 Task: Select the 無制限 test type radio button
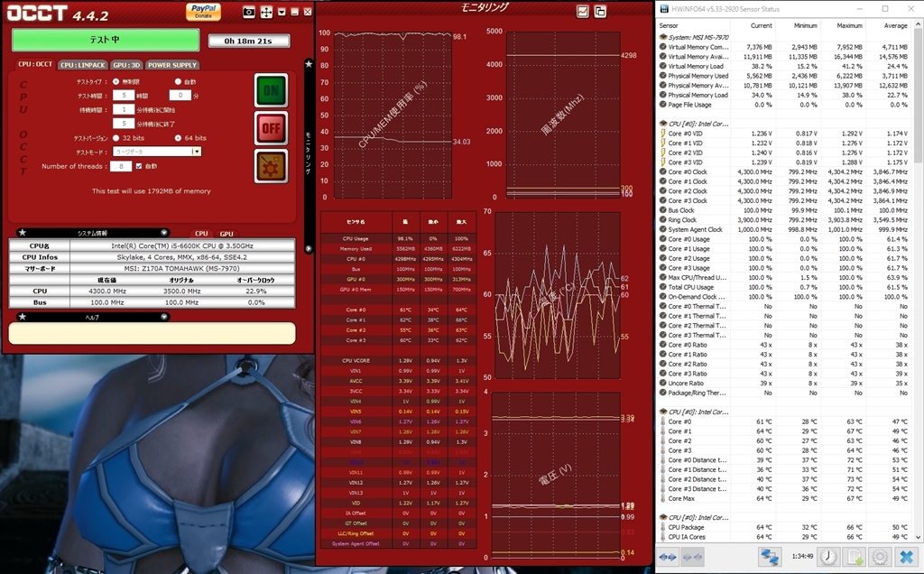(116, 81)
